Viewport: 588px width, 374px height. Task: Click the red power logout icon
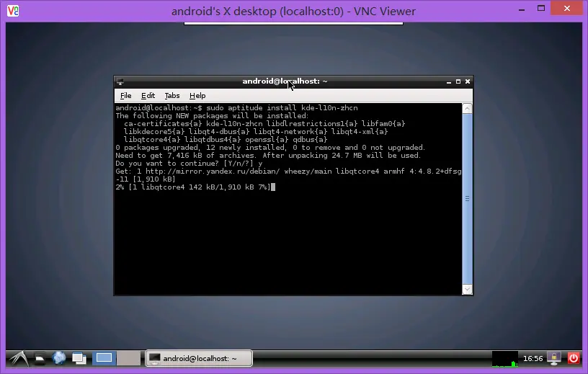(574, 358)
